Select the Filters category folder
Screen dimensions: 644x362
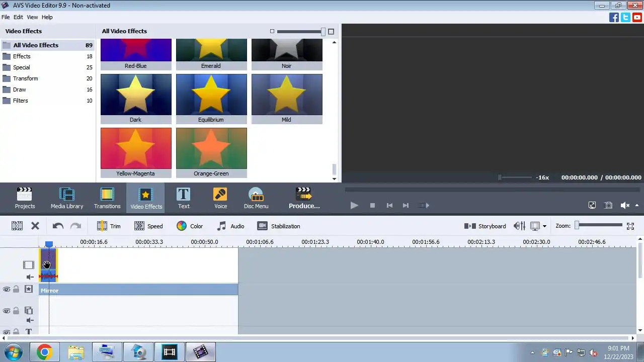click(47, 101)
